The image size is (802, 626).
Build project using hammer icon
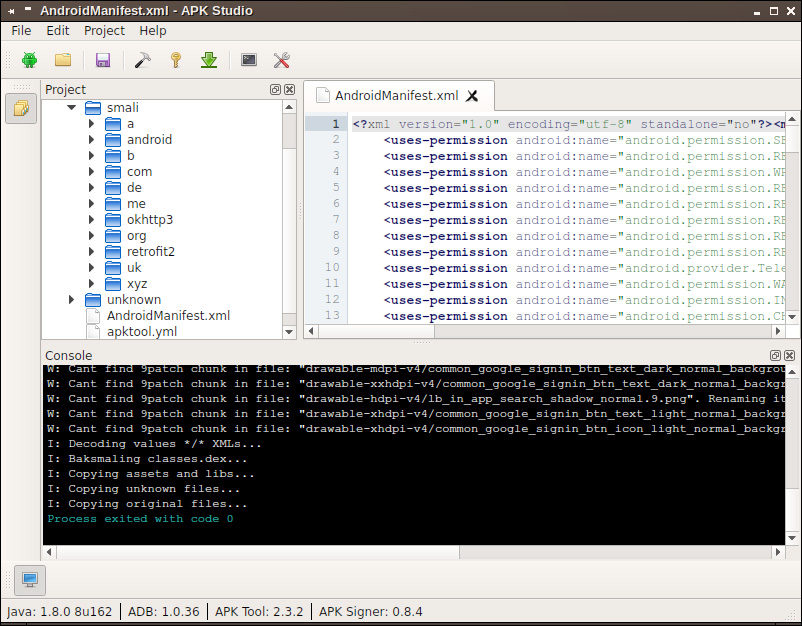pyautogui.click(x=143, y=60)
